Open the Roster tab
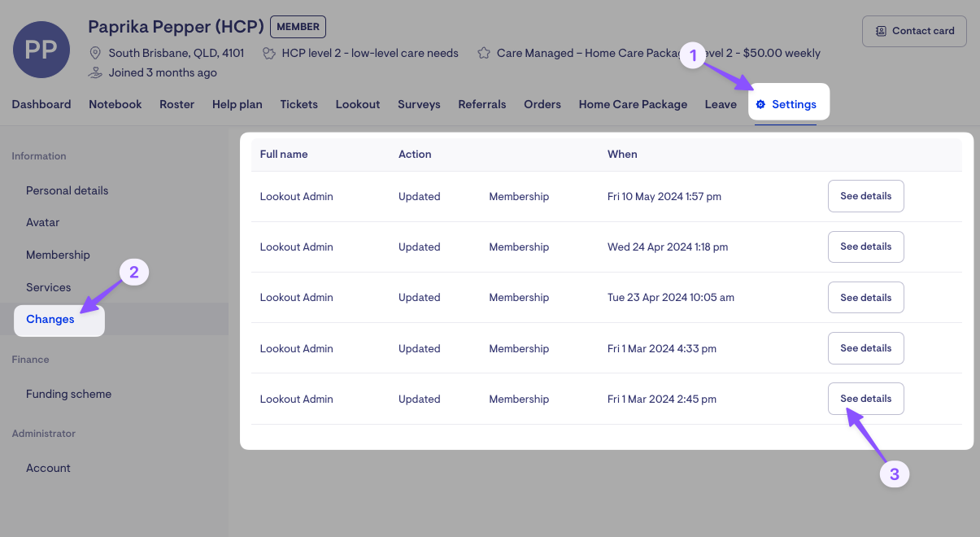980x537 pixels. pyautogui.click(x=176, y=104)
